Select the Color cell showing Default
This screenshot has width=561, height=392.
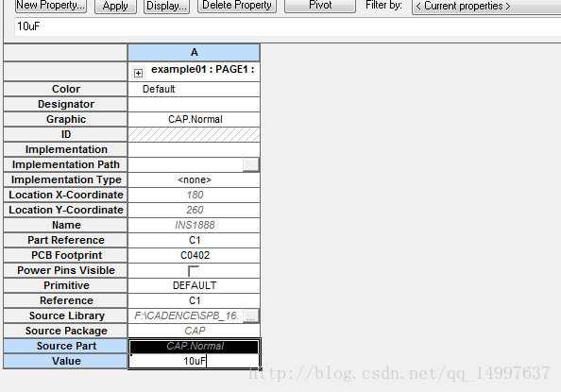point(194,89)
